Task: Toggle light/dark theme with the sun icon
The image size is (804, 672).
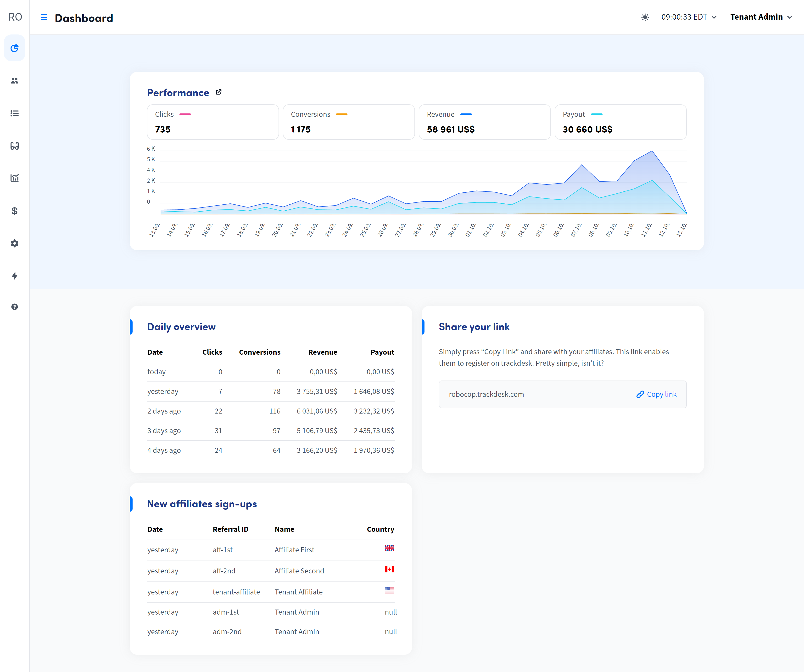Action: click(x=645, y=17)
